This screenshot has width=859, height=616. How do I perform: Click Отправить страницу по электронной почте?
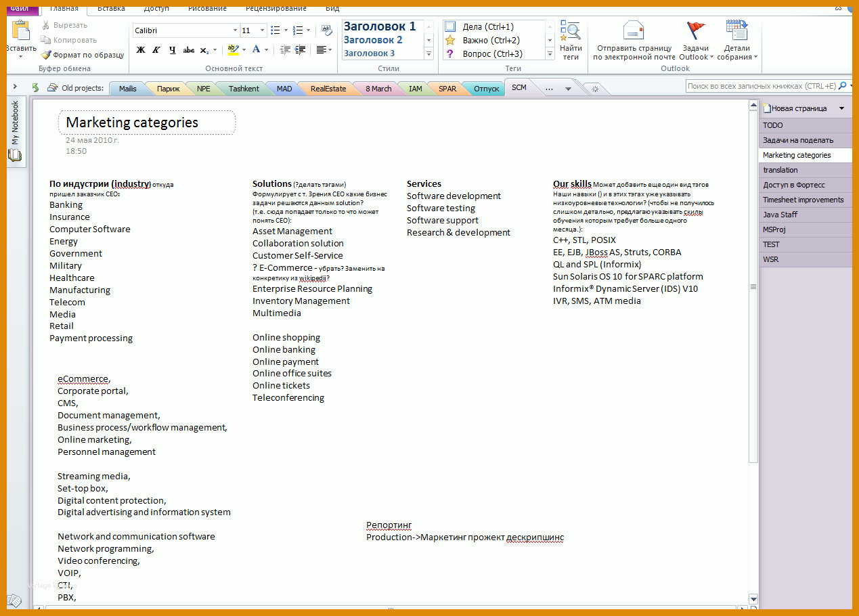pyautogui.click(x=634, y=40)
